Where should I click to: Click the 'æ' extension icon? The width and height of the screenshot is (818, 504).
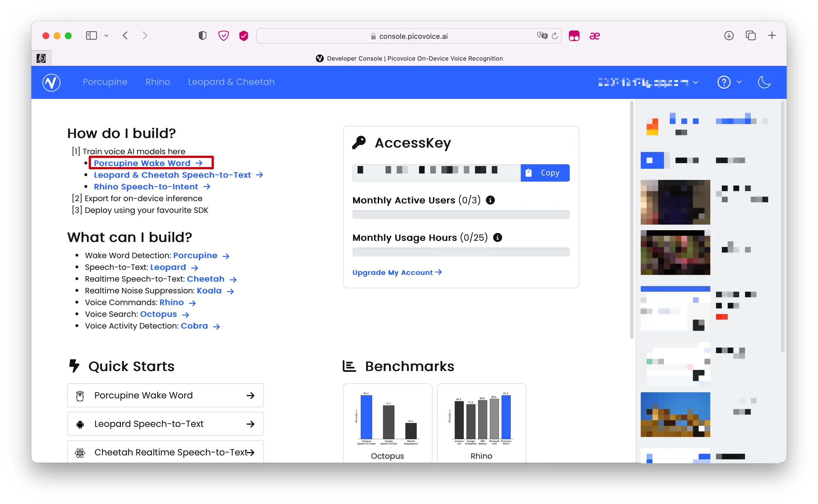(x=595, y=36)
